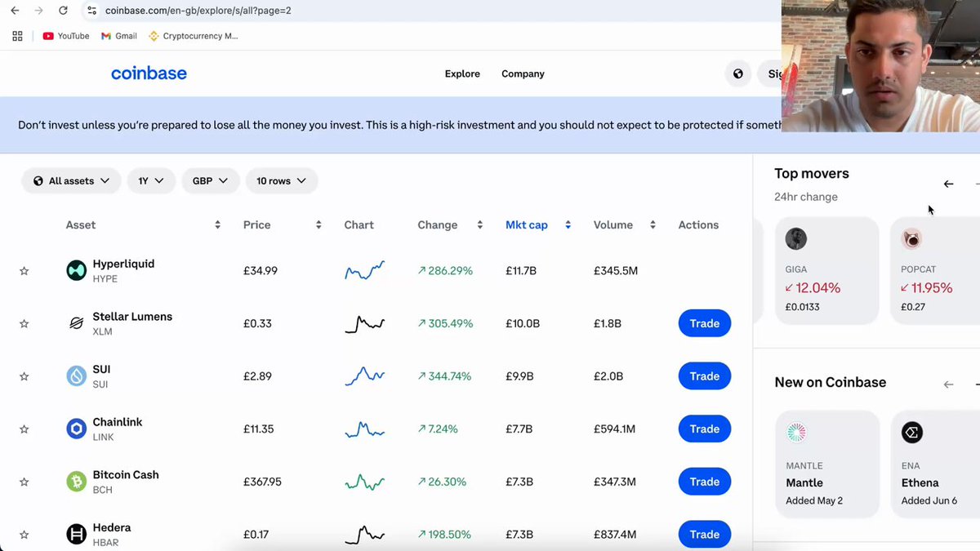980x551 pixels.
Task: Sort by the Asset column arrows
Action: coord(217,224)
